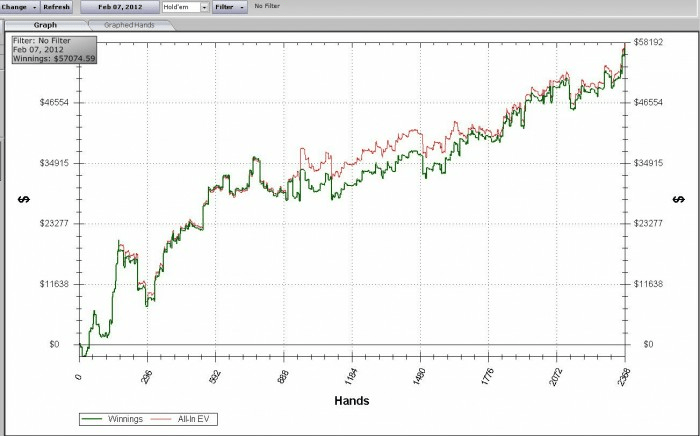700x436 pixels.
Task: Click the x-axis 2072 hands label
Action: (556, 377)
